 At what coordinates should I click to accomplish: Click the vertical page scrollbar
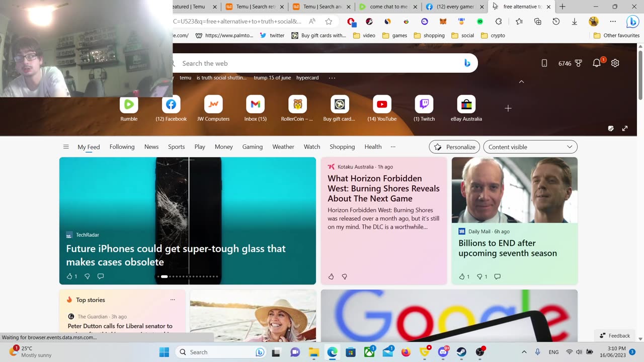(x=640, y=74)
